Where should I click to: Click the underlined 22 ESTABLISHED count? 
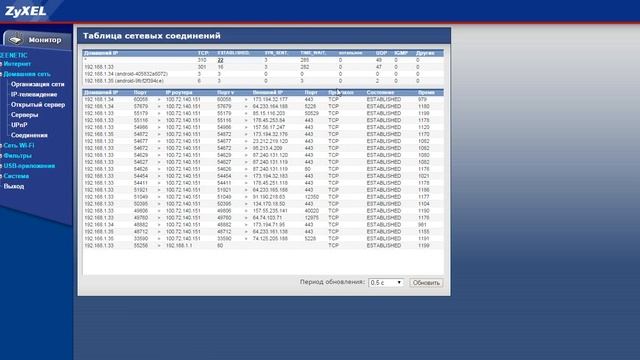pos(220,60)
